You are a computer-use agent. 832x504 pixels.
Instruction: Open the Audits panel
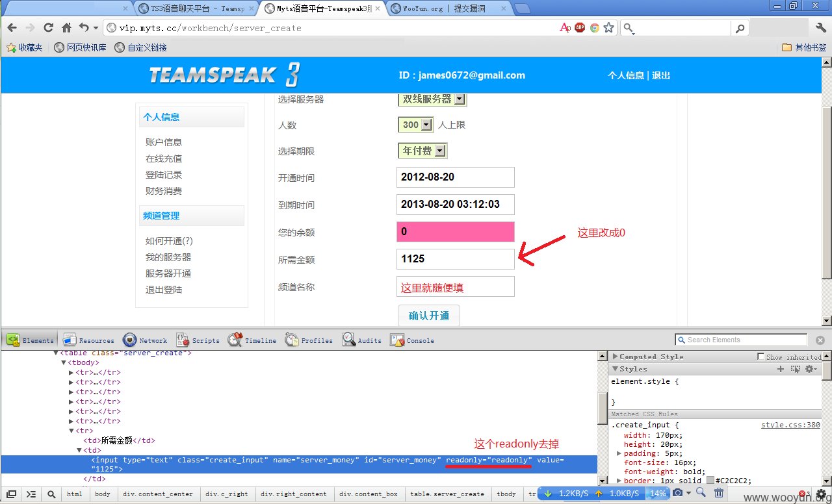click(362, 340)
